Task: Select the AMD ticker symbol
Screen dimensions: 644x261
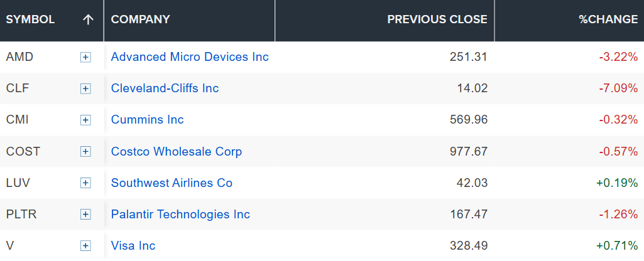Action: [19, 57]
